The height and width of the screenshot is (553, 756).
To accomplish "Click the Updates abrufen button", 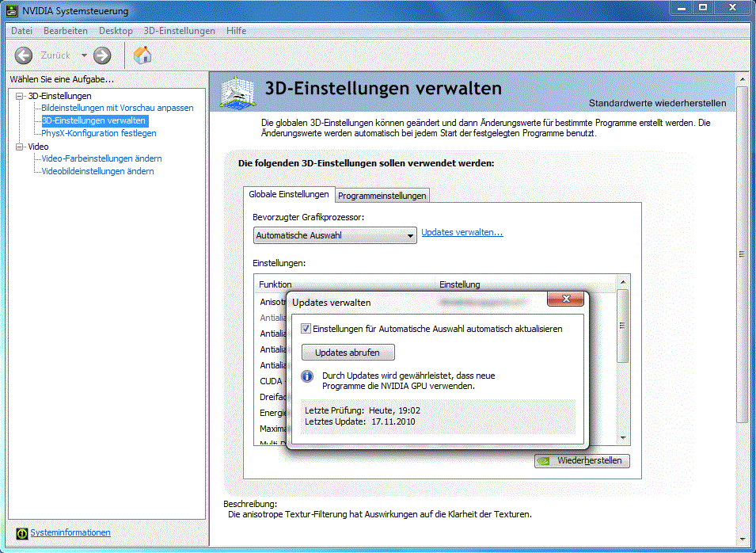I will point(348,353).
